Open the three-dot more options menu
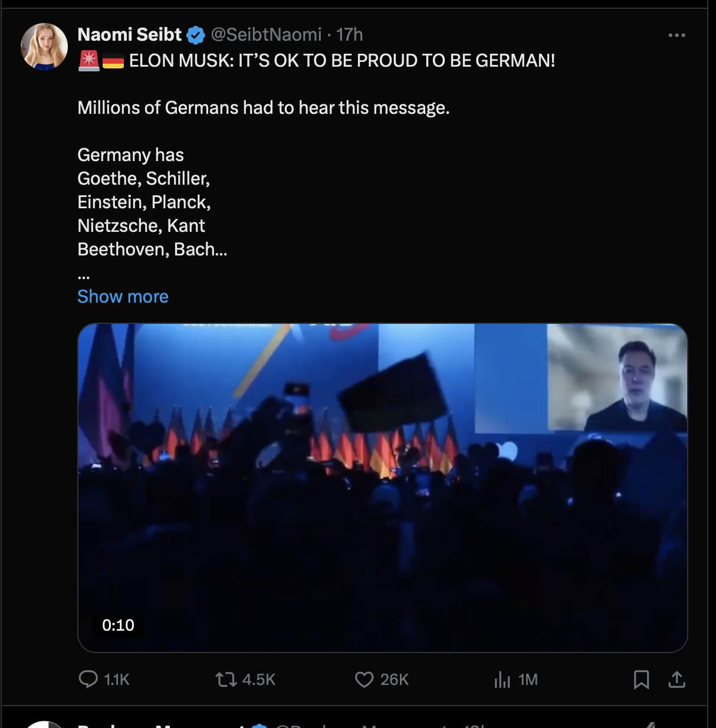This screenshot has height=728, width=716. (676, 35)
